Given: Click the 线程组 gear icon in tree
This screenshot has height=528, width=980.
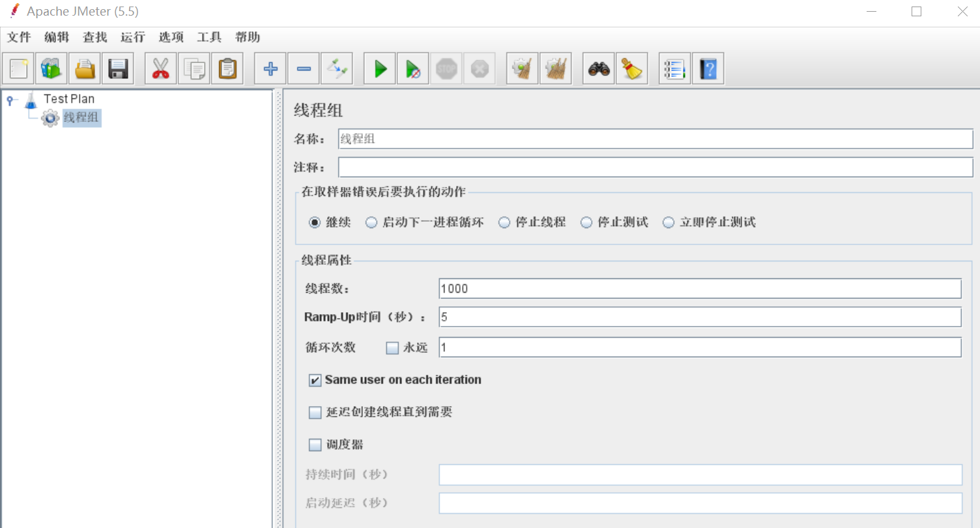Looking at the screenshot, I should 50,118.
